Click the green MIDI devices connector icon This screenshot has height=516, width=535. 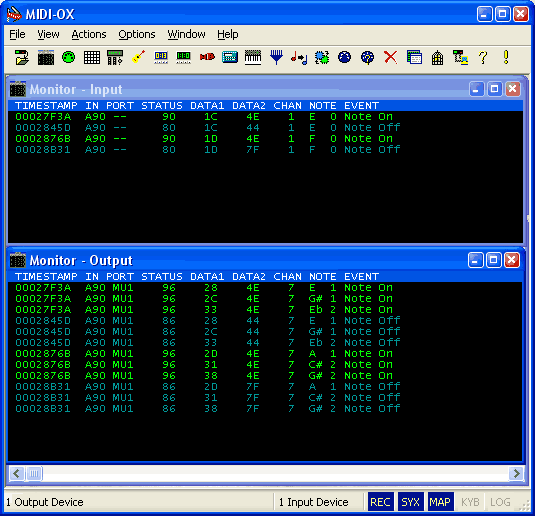[x=69, y=57]
